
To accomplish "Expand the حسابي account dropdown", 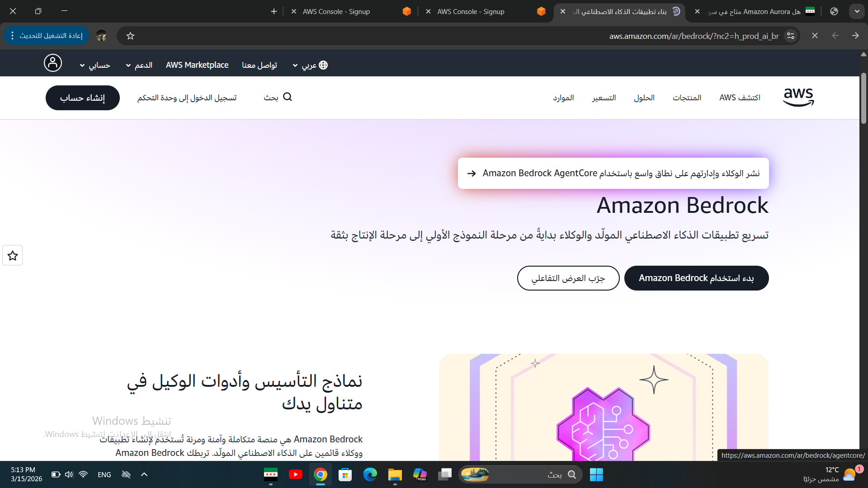I will coord(95,65).
